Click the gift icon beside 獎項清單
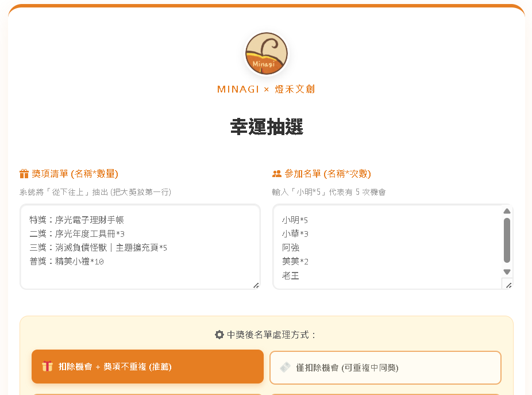532x395 pixels. tap(24, 174)
